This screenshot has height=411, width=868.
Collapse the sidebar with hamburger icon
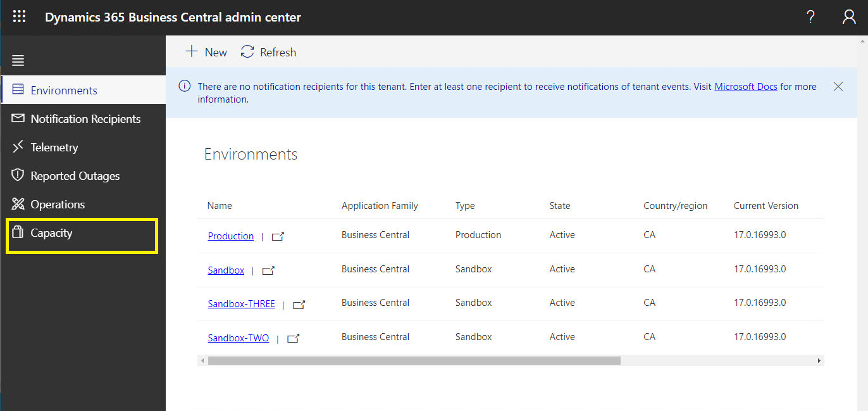point(18,60)
